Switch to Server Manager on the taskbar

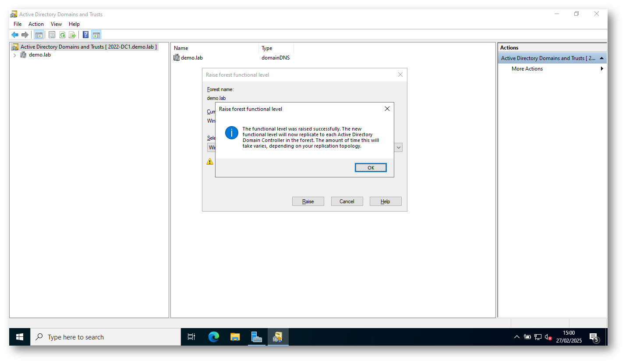click(x=257, y=337)
